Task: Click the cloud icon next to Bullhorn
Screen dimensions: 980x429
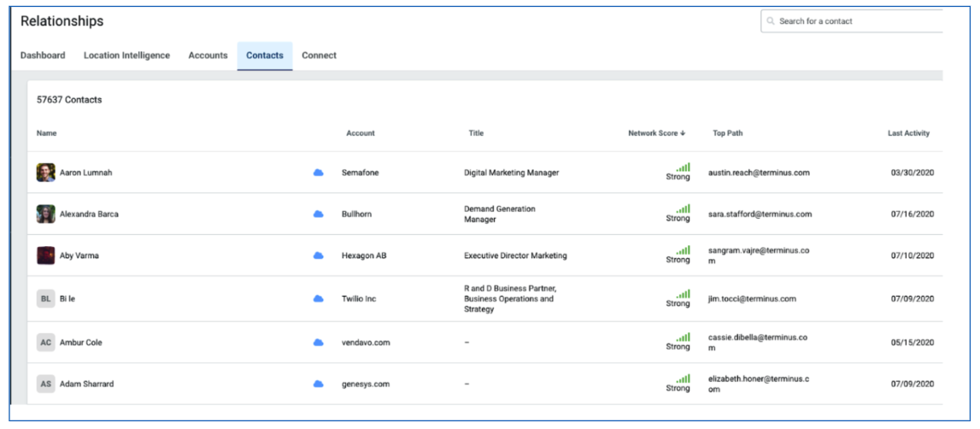Action: [x=318, y=214]
